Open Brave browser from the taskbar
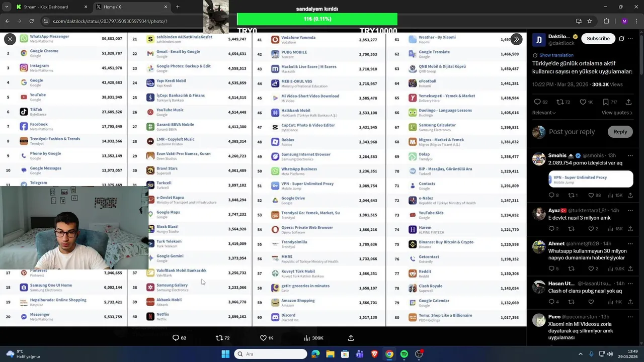Screen dimensions: 644x362 coord(374,354)
